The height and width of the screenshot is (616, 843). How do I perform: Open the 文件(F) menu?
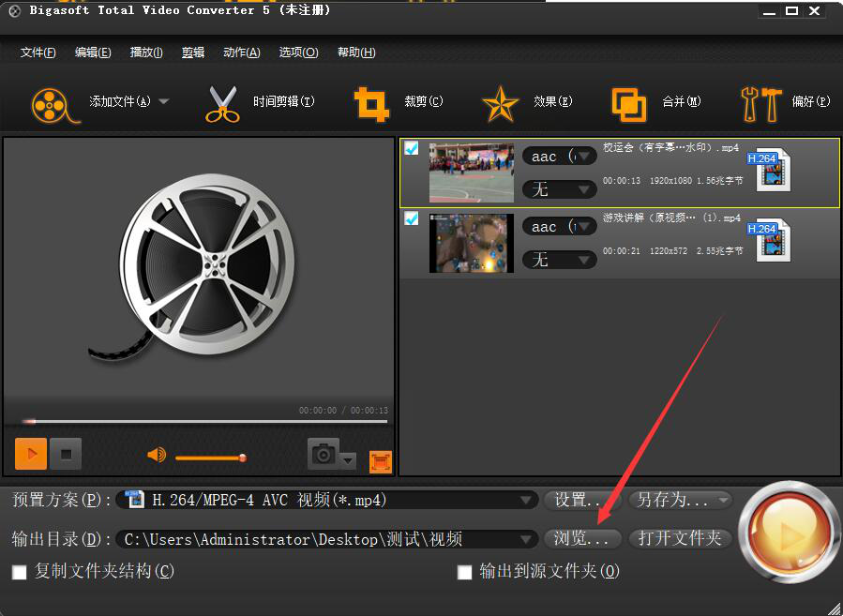click(x=38, y=53)
